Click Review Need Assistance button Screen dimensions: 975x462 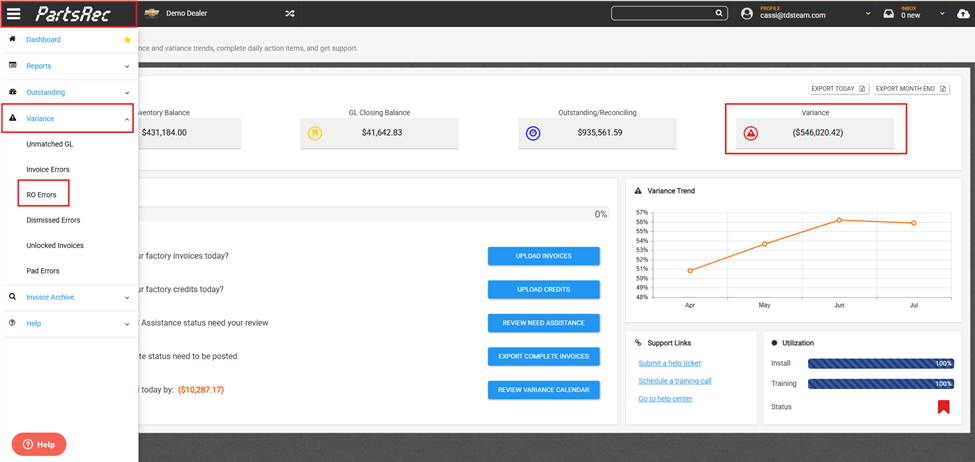click(543, 323)
